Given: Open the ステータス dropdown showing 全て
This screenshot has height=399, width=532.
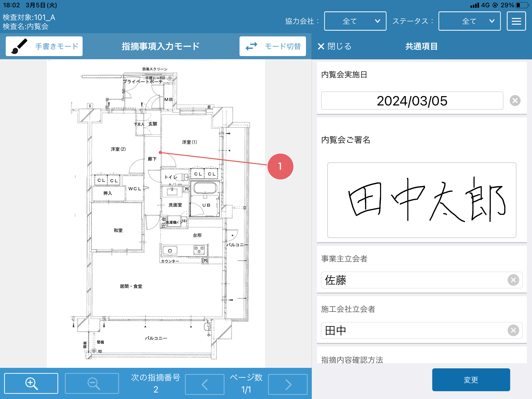Looking at the screenshot, I should click(x=469, y=21).
